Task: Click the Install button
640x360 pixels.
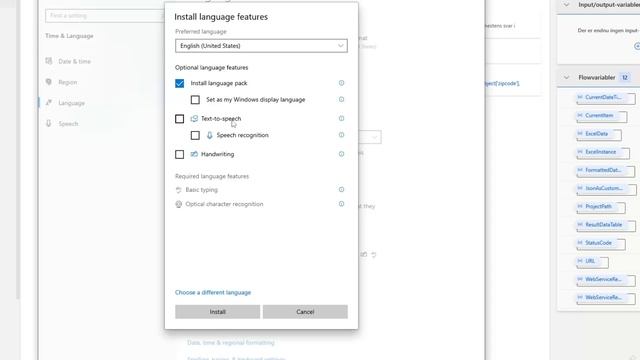Action: [218, 311]
